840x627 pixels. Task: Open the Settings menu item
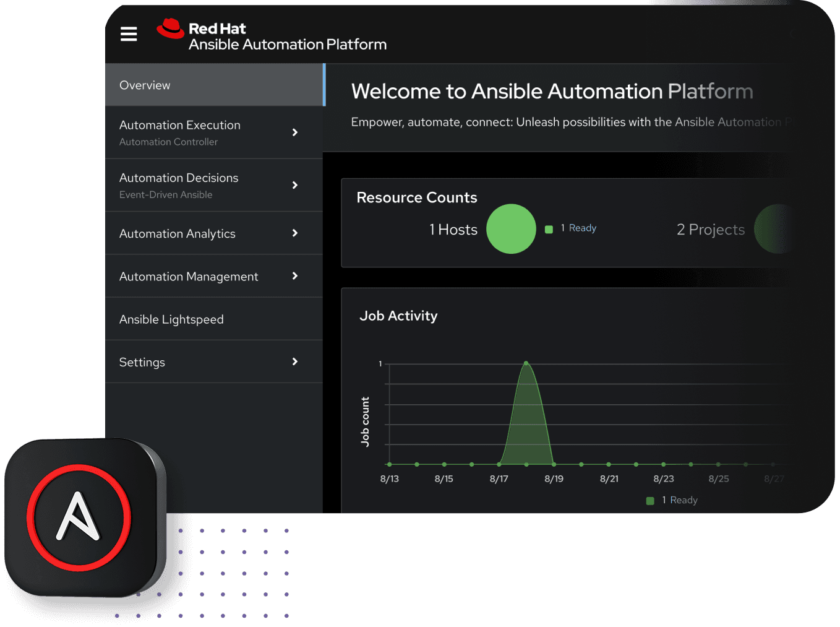(213, 361)
